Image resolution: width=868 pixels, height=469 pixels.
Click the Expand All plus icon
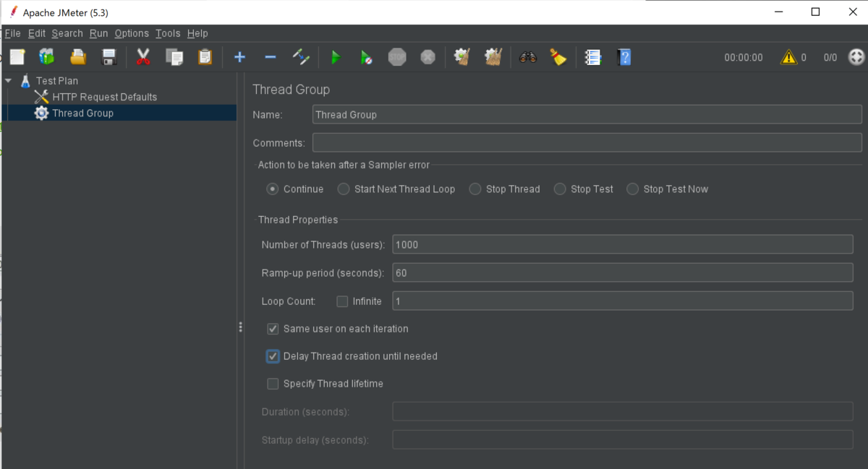point(239,57)
